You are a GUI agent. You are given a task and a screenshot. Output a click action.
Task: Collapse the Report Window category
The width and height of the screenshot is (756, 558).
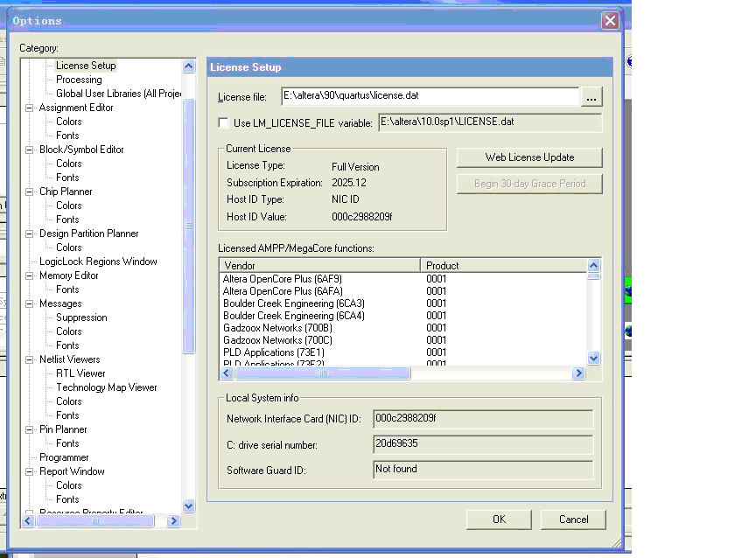coord(30,471)
